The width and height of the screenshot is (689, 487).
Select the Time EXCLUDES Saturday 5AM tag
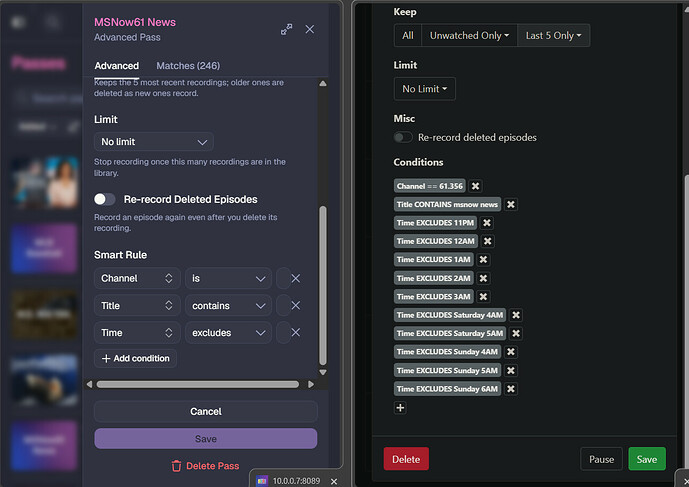[x=450, y=334]
